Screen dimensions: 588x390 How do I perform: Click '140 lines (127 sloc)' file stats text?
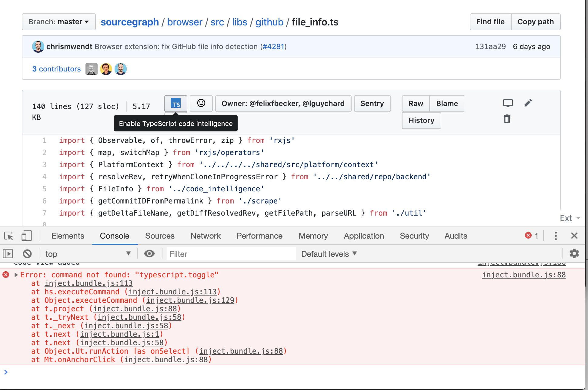coord(76,107)
